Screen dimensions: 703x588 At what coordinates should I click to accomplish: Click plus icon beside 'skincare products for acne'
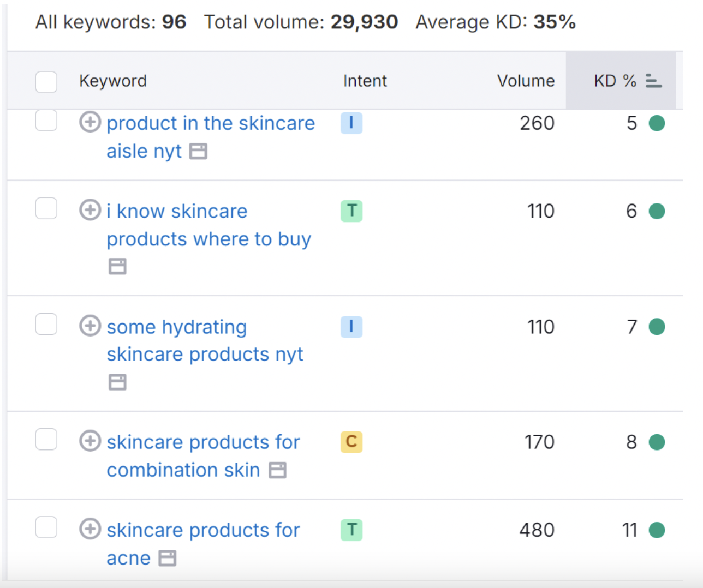click(x=90, y=529)
